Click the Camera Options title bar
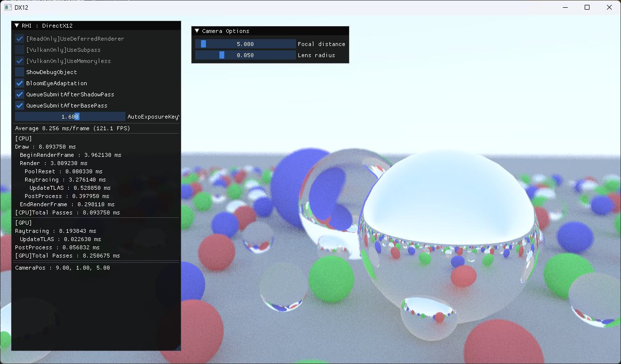 270,31
